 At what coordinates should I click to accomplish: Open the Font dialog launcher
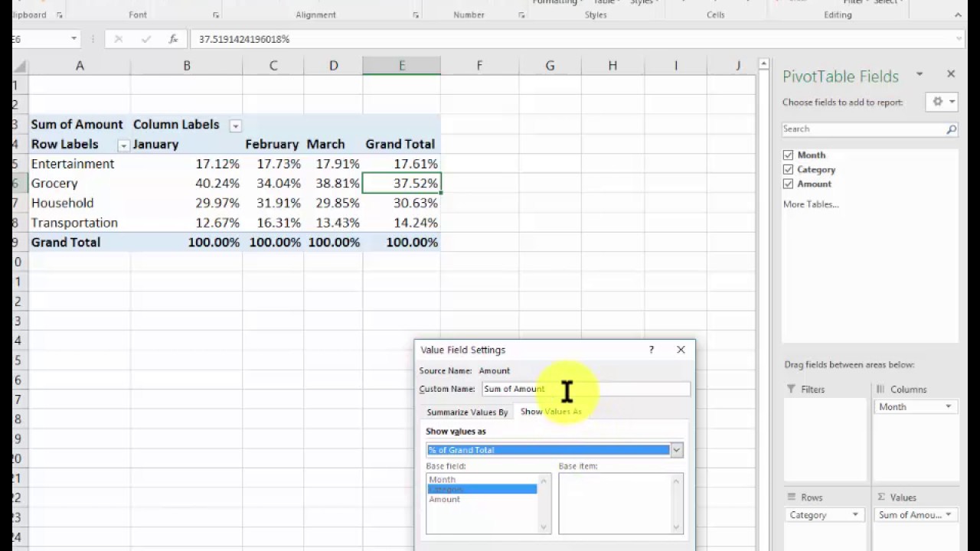[216, 15]
